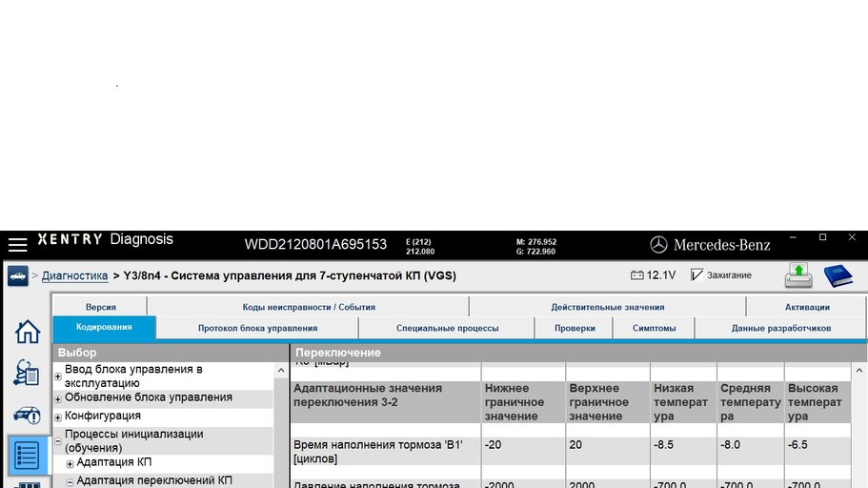Select the Конфигурация tree item
The image size is (868, 488).
pyautogui.click(x=102, y=416)
